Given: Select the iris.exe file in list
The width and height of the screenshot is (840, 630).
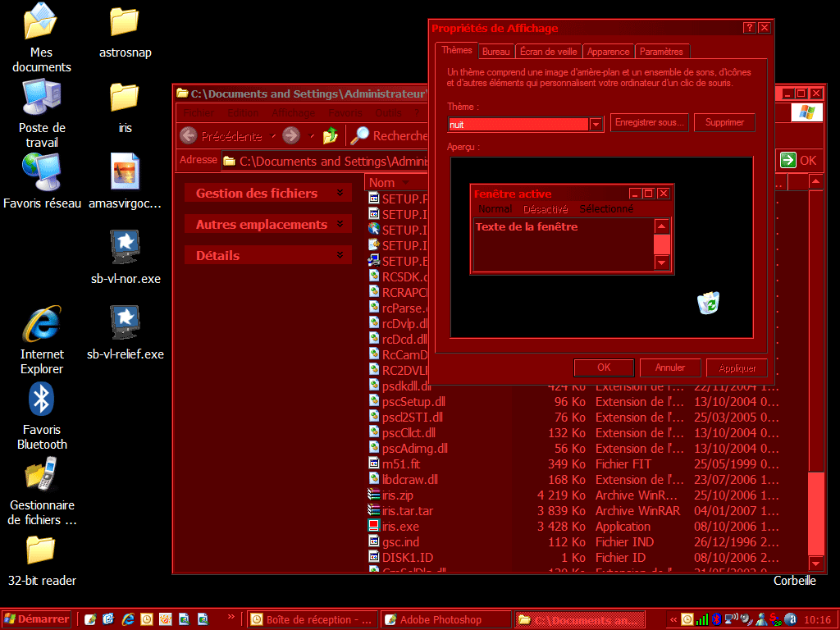Looking at the screenshot, I should tap(400, 527).
